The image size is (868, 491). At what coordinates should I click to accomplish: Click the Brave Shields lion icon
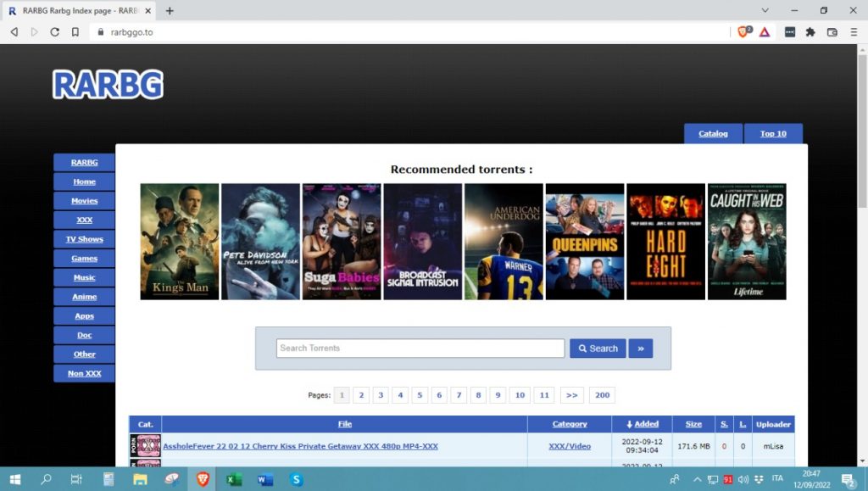743,31
